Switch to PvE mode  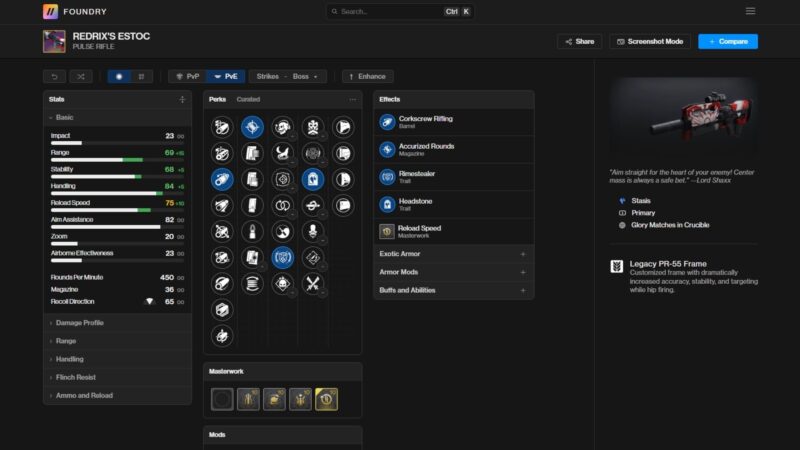(225, 76)
